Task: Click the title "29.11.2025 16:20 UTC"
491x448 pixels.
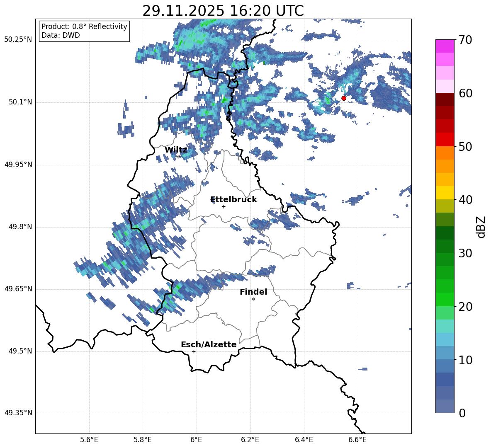Action: point(223,11)
